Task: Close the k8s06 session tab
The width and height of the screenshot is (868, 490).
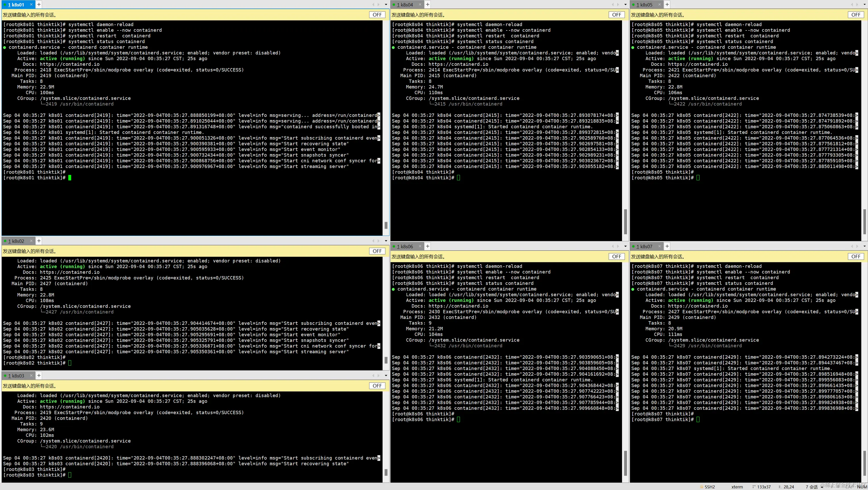Action: click(420, 246)
